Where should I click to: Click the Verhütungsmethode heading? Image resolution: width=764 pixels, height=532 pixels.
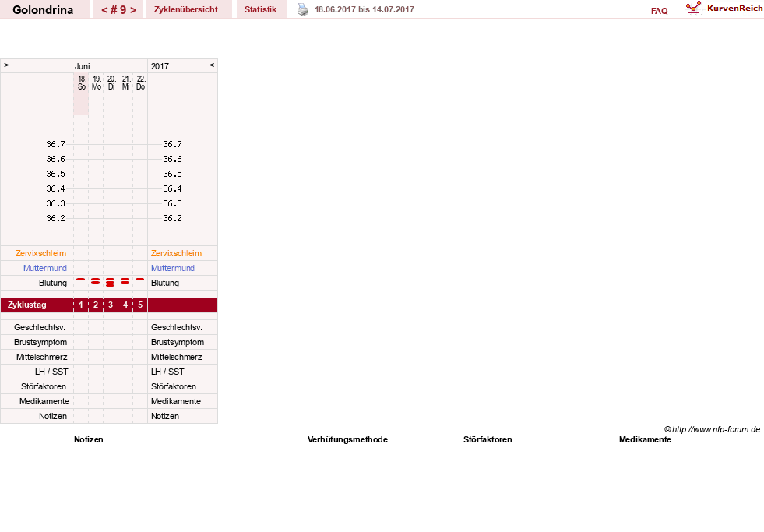pos(347,439)
